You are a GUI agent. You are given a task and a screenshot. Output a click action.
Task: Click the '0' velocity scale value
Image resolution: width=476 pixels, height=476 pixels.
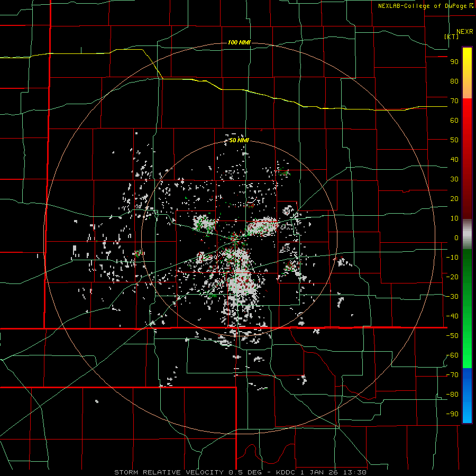click(x=456, y=237)
